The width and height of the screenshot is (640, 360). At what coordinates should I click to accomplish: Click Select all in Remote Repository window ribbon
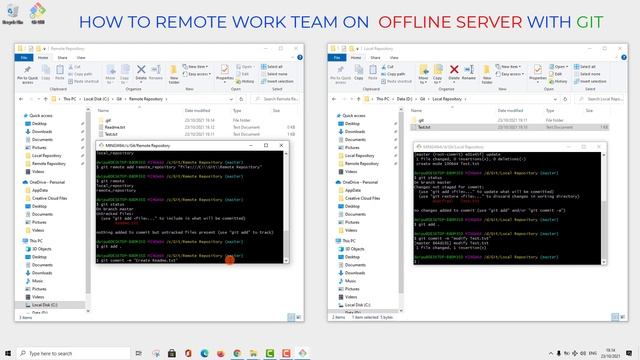tap(272, 67)
